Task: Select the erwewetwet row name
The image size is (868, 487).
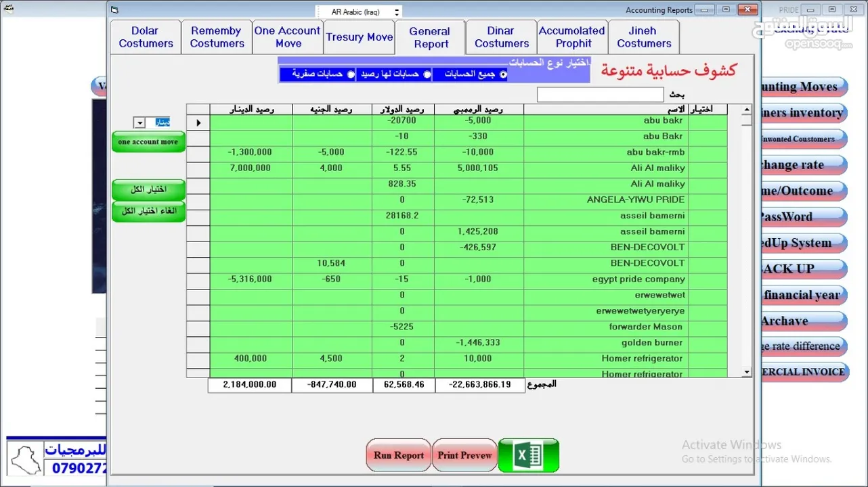Action: tap(659, 295)
